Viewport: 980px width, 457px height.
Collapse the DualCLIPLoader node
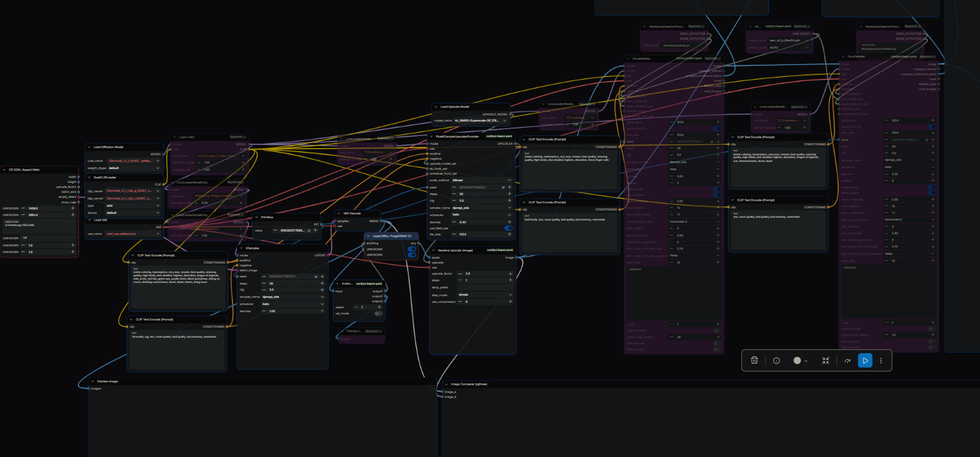[x=90, y=177]
